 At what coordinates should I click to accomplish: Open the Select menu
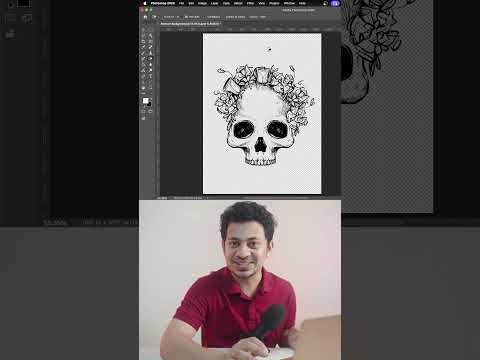[238, 3]
